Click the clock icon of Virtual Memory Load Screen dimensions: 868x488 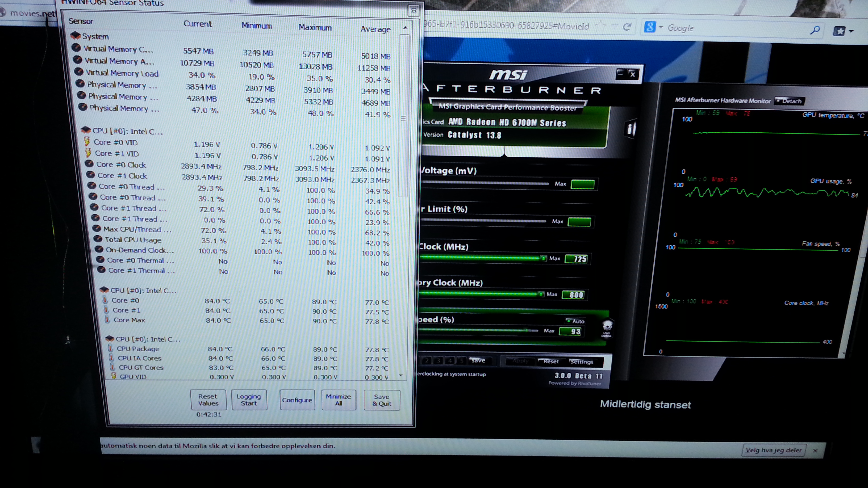[x=78, y=72]
